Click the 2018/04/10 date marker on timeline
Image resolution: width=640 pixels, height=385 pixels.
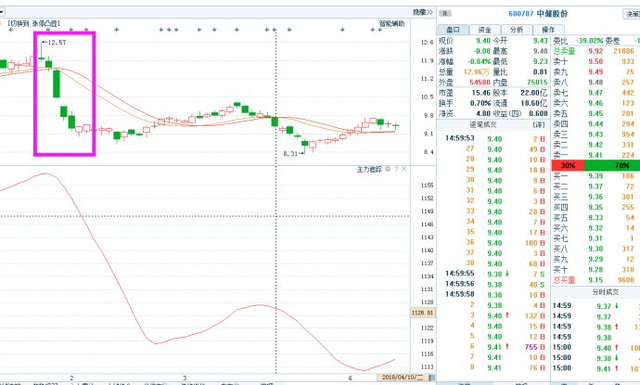405,377
